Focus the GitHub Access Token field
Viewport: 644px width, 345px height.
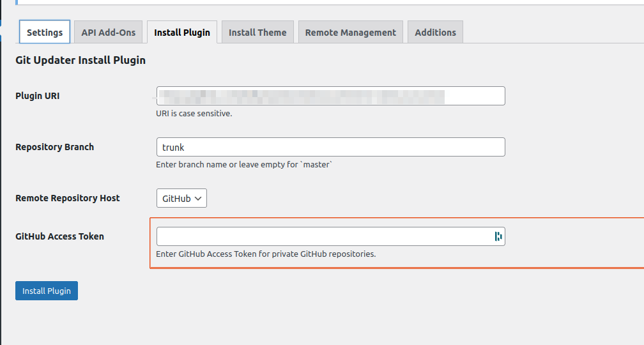tap(324, 236)
